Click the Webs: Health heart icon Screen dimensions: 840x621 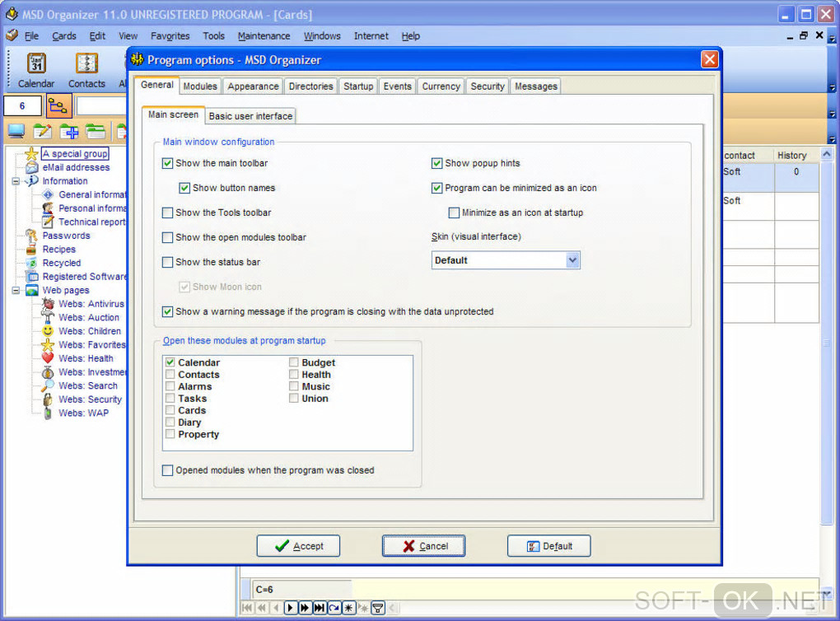pos(49,358)
